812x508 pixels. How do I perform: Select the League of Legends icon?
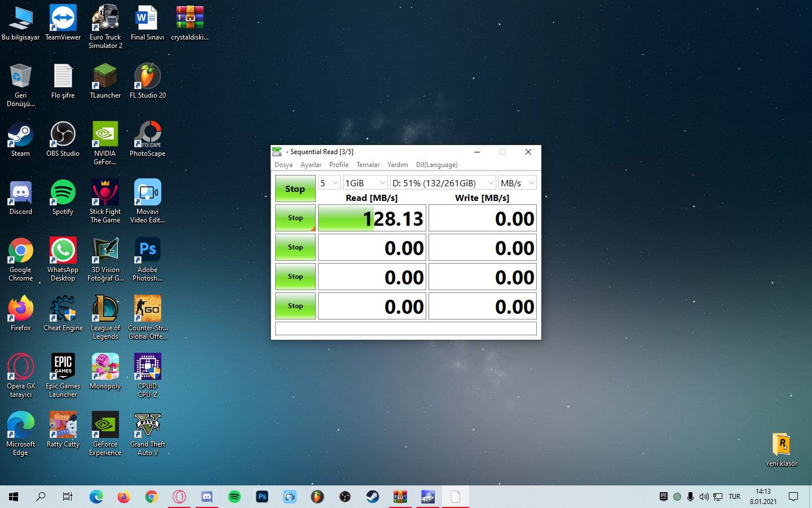point(105,318)
